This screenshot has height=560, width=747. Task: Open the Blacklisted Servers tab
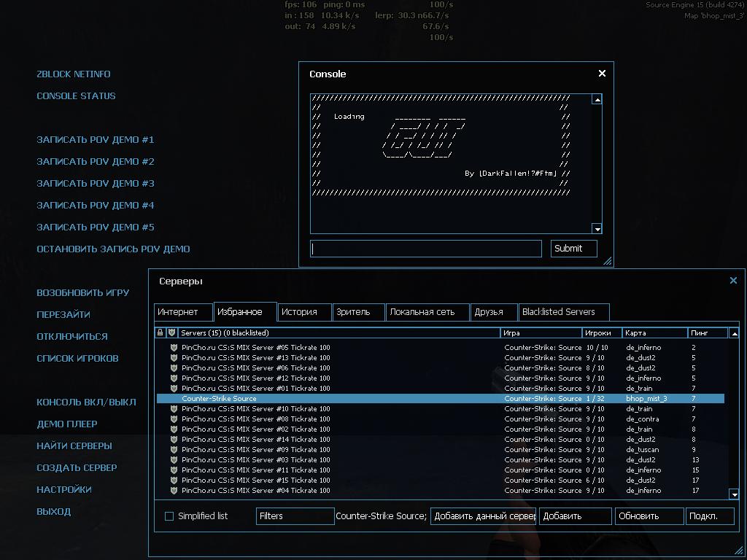[x=564, y=312]
